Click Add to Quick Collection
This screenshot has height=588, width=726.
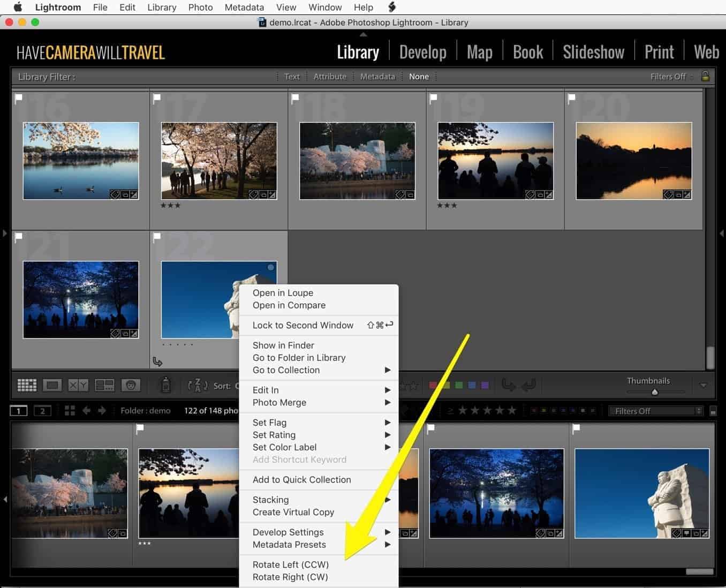pos(319,480)
